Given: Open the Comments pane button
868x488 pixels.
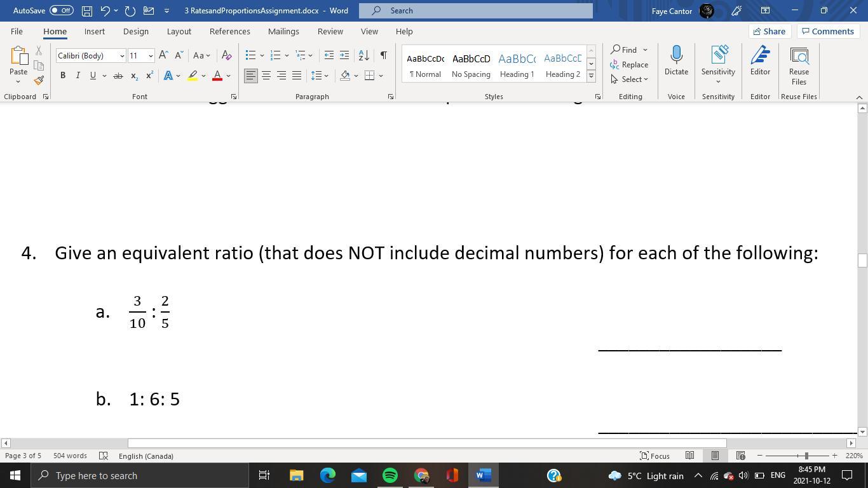Looking at the screenshot, I should click(x=827, y=31).
